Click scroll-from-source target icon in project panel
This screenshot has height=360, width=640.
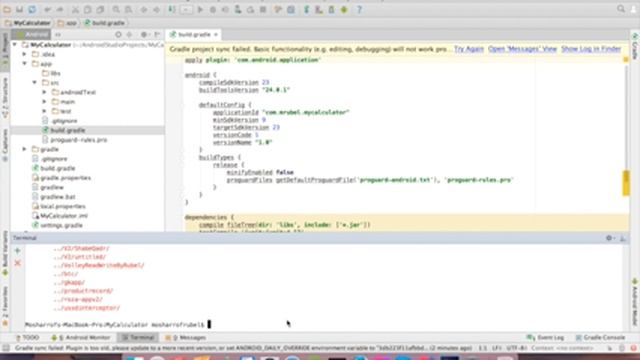pos(118,35)
